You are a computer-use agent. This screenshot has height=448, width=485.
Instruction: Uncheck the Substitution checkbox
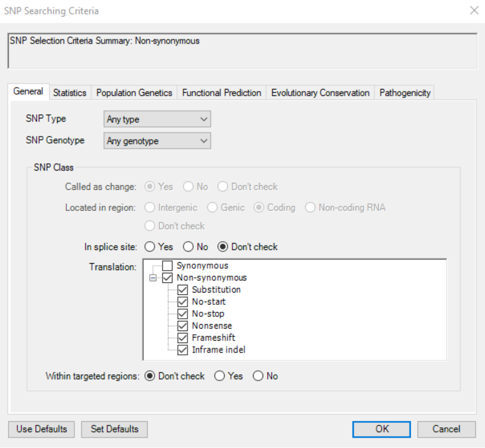[182, 290]
